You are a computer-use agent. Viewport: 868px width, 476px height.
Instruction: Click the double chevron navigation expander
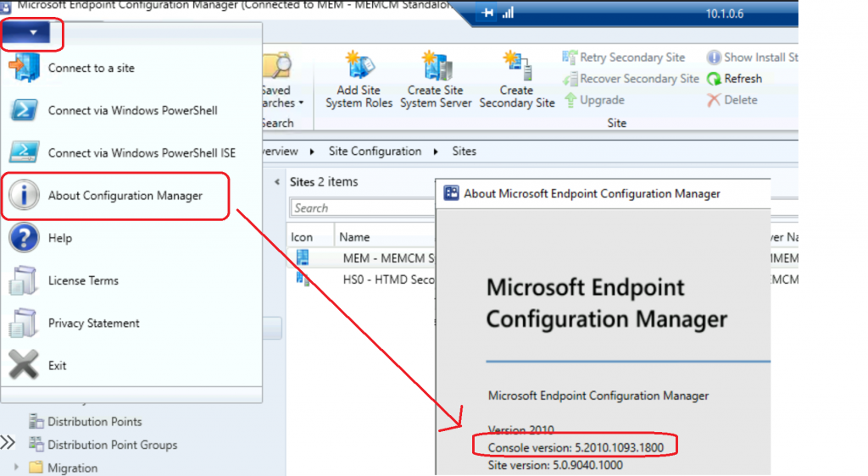click(x=8, y=442)
